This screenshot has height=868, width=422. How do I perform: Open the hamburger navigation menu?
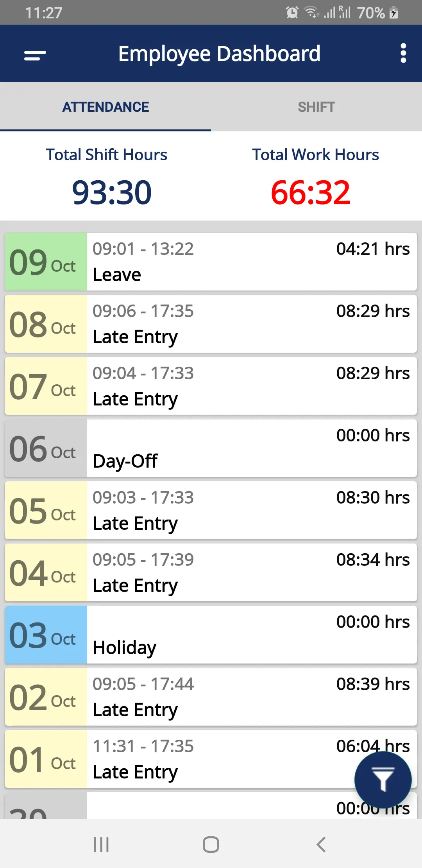35,55
